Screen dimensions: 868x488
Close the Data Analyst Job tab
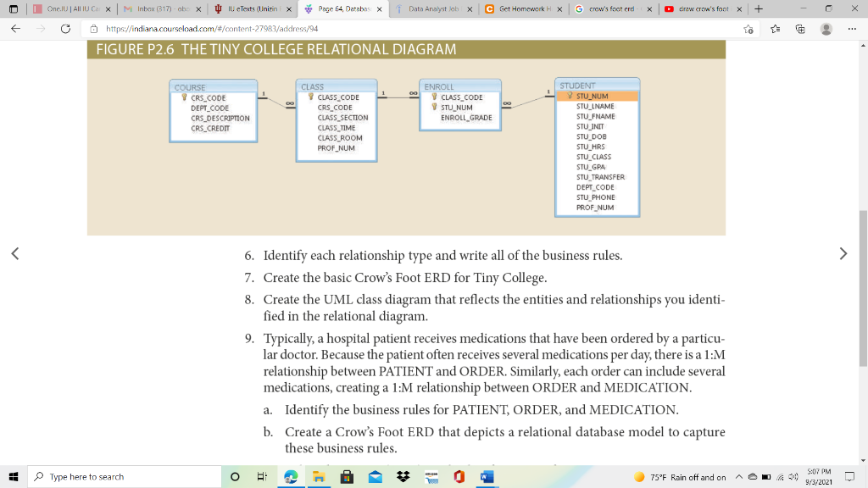tap(470, 8)
